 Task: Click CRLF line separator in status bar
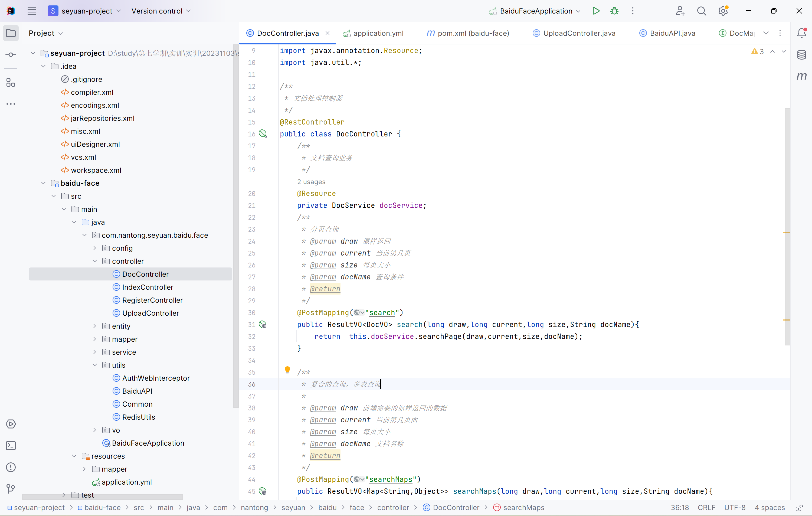pos(706,508)
